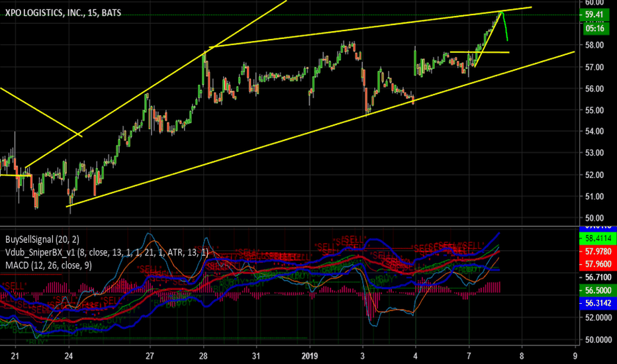Click the date label 21 on time axis
617x364 pixels.
tap(15, 356)
